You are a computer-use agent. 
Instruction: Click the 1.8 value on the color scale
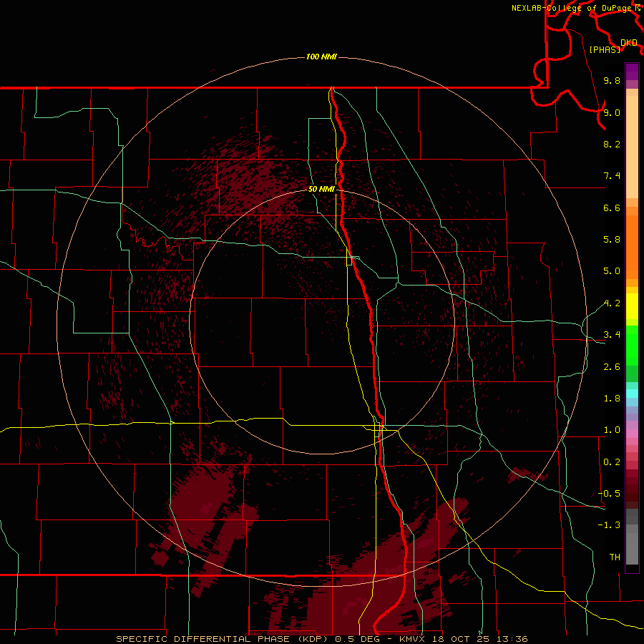coord(612,399)
